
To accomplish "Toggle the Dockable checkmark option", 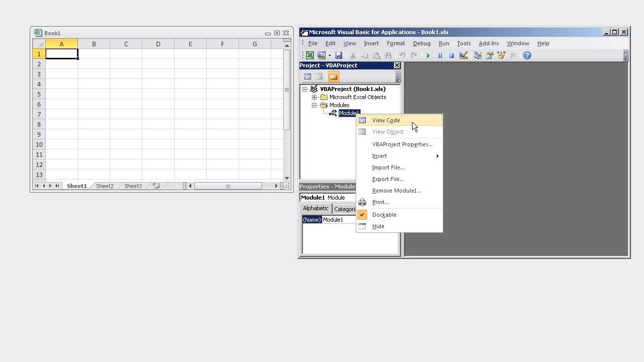I will tap(399, 215).
